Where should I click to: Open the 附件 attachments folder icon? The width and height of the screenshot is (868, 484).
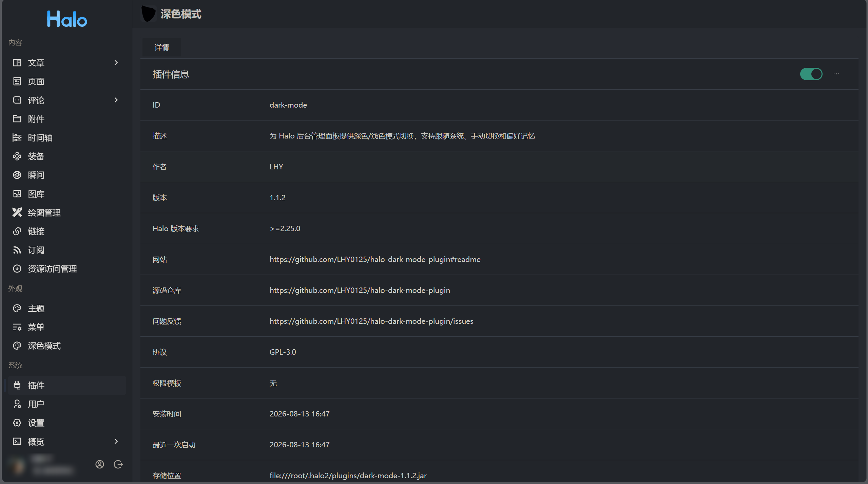coord(17,119)
